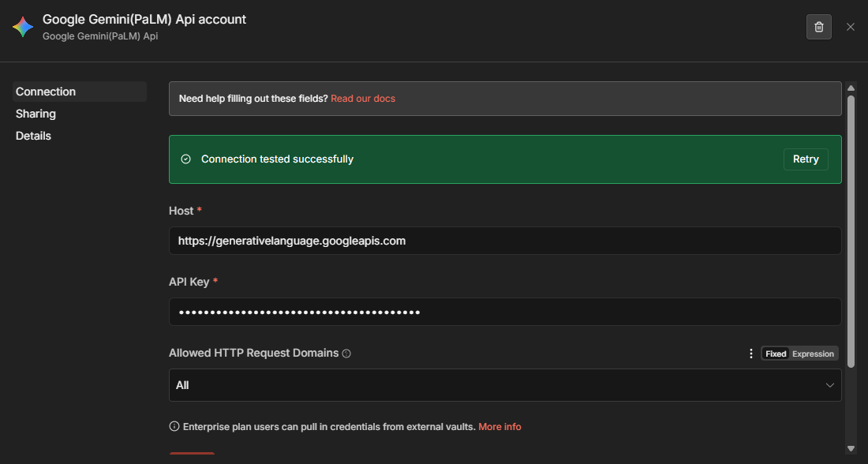Viewport: 868px width, 464px height.
Task: Click the success checkmark icon
Action: (x=186, y=159)
